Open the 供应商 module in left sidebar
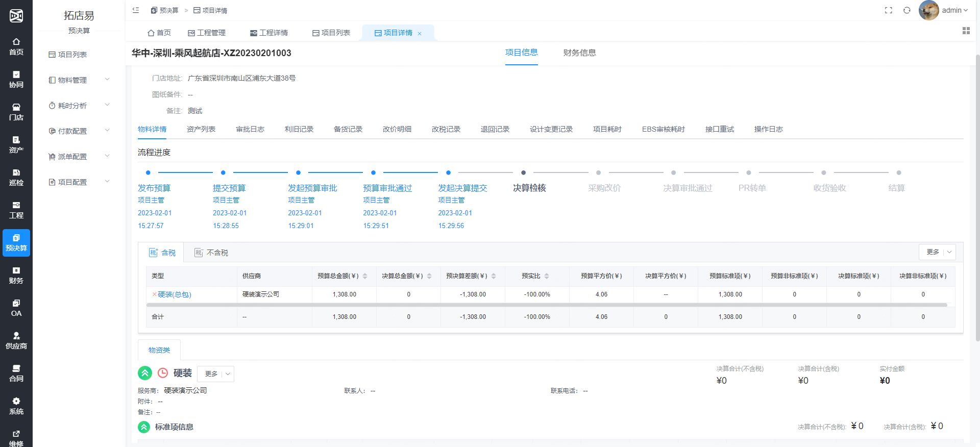This screenshot has height=447, width=980. [x=16, y=340]
